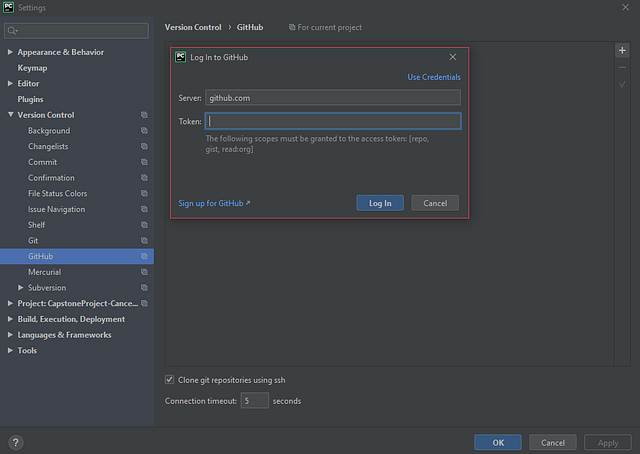
Task: Expand Languages & Frameworks section
Action: coord(10,335)
